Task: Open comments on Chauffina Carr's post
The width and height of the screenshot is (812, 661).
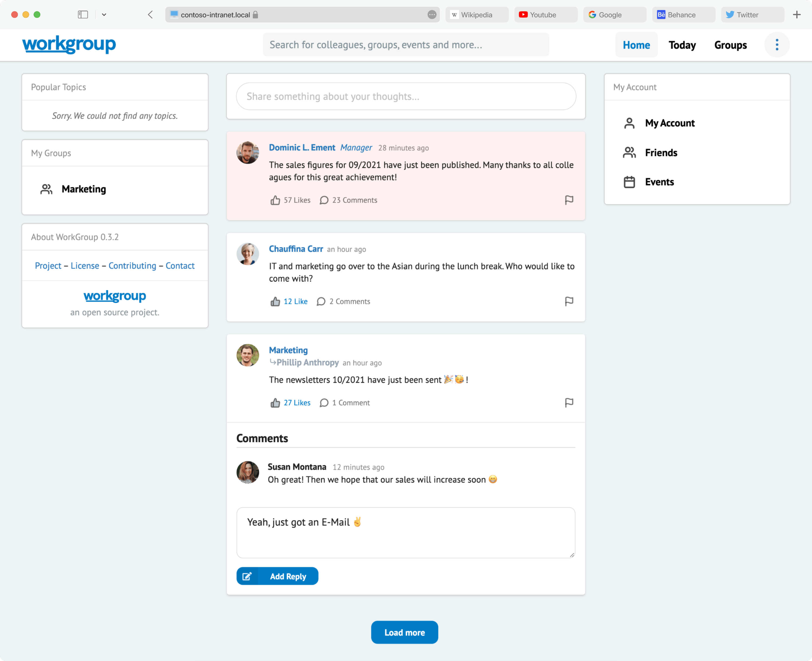Action: (x=343, y=301)
